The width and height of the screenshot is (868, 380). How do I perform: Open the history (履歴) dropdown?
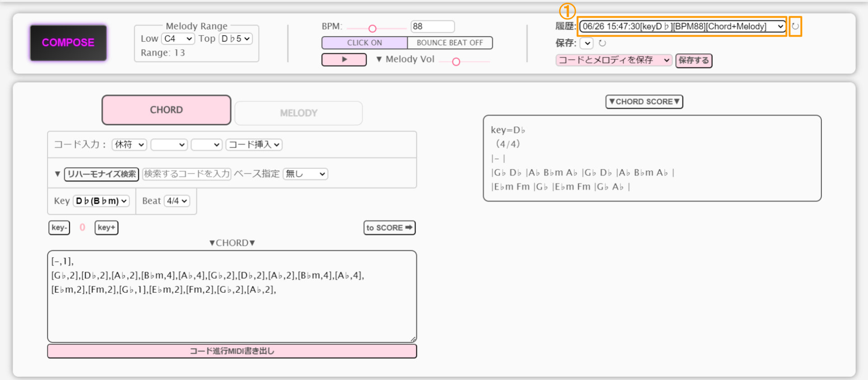coord(683,26)
